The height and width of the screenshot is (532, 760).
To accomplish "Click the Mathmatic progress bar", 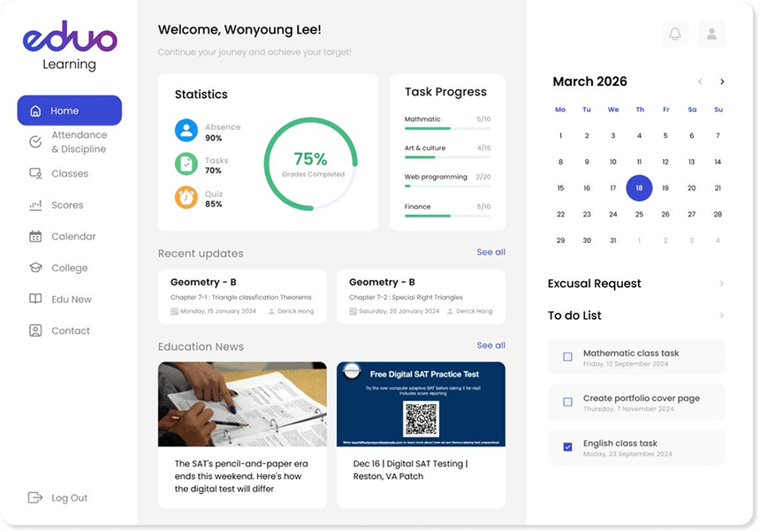I will (447, 128).
